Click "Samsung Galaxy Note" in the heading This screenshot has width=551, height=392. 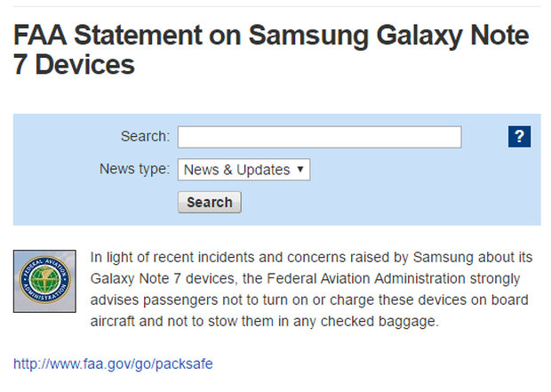[388, 36]
